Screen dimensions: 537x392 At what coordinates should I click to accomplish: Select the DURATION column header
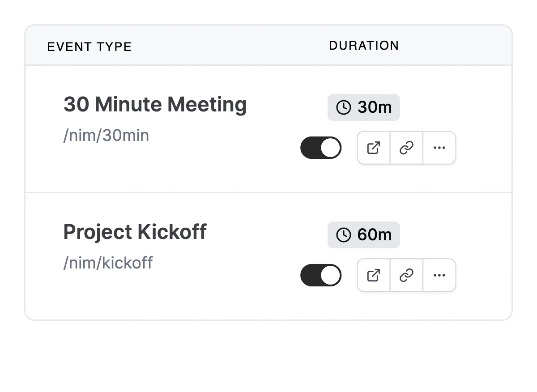tap(364, 46)
